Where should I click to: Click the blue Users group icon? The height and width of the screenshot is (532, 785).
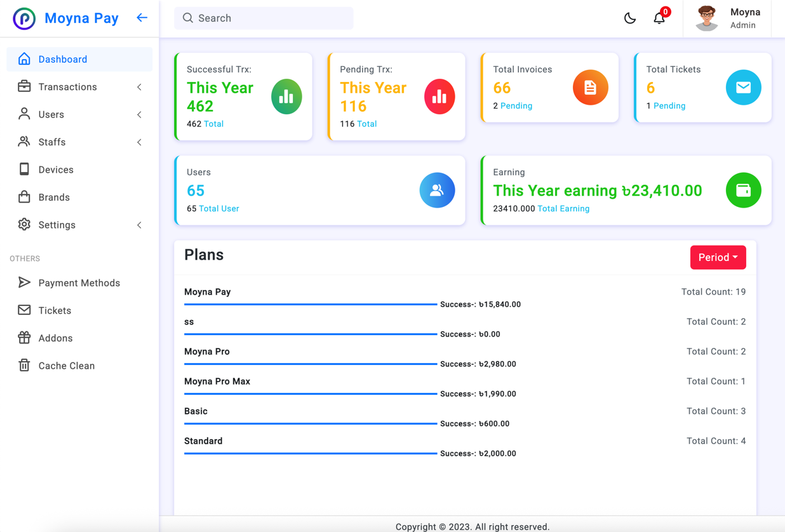[437, 190]
